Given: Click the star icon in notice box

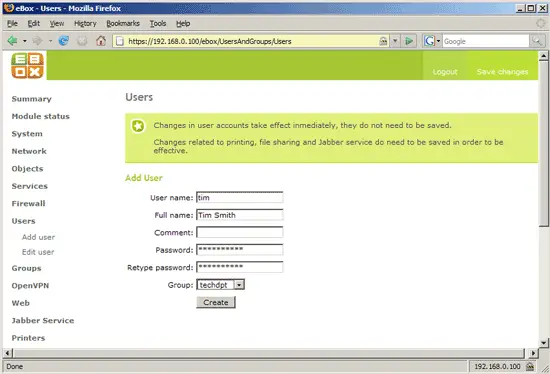Looking at the screenshot, I should pyautogui.click(x=138, y=126).
